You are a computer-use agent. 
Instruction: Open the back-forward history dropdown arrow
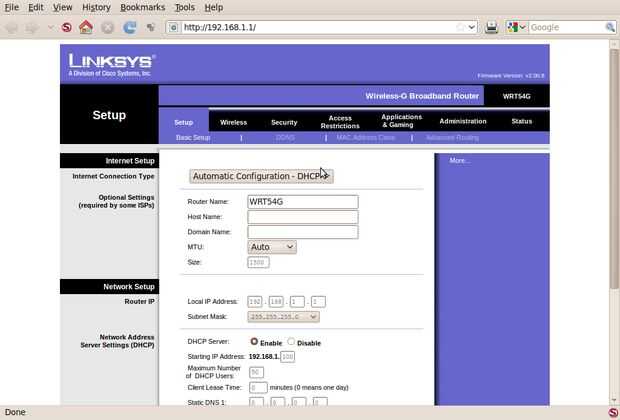pos(51,27)
